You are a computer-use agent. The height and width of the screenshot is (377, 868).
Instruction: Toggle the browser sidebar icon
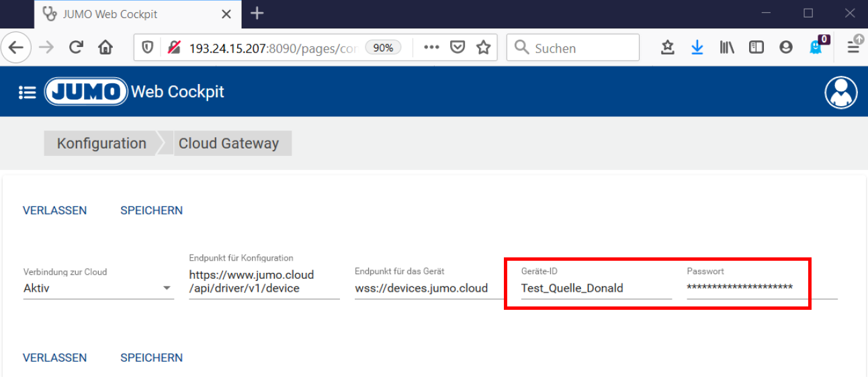tap(756, 48)
